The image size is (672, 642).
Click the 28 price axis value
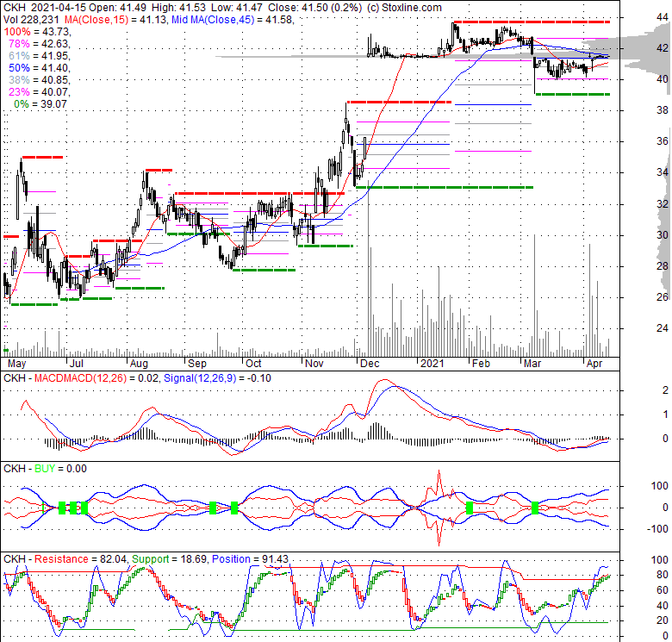[663, 266]
